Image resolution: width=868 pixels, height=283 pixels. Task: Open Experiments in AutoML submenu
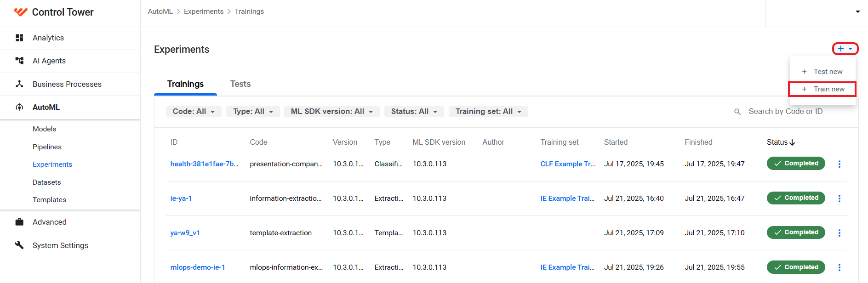(52, 164)
